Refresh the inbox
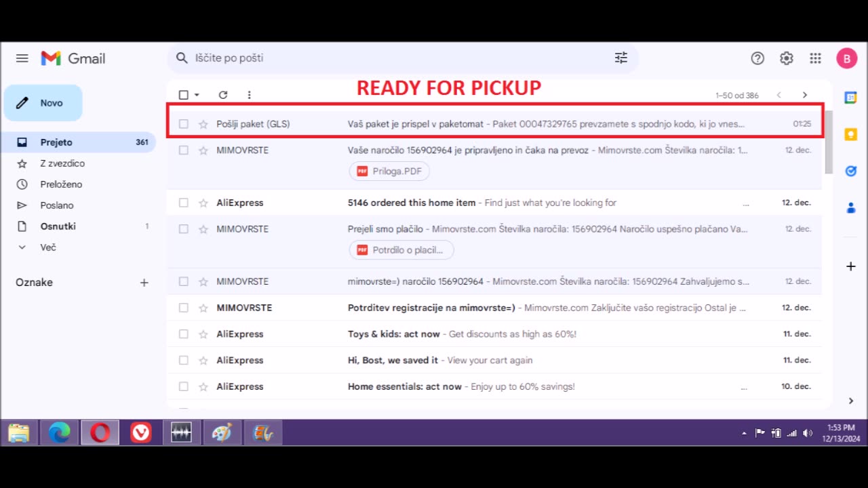Screen dimensions: 868x488 [x=223, y=95]
